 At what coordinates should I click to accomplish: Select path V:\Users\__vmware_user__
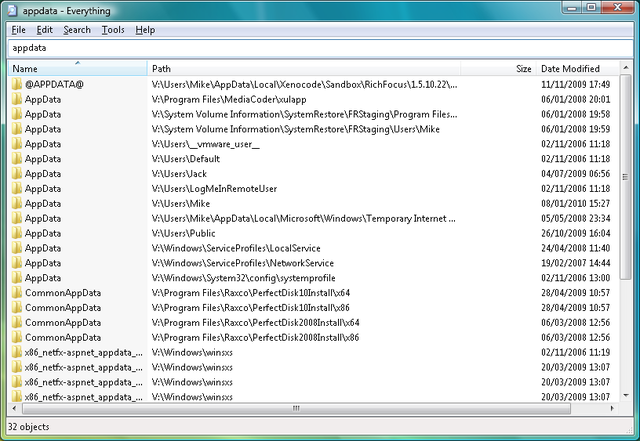click(206, 144)
